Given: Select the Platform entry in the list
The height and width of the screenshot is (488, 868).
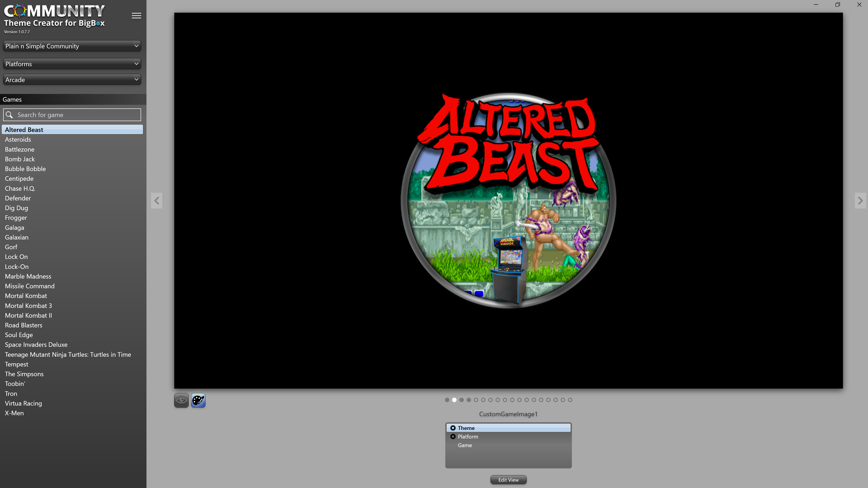Looking at the screenshot, I should pos(508,436).
